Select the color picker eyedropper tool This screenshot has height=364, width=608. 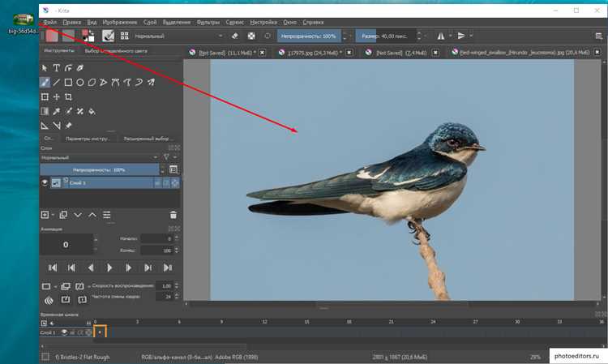57,111
